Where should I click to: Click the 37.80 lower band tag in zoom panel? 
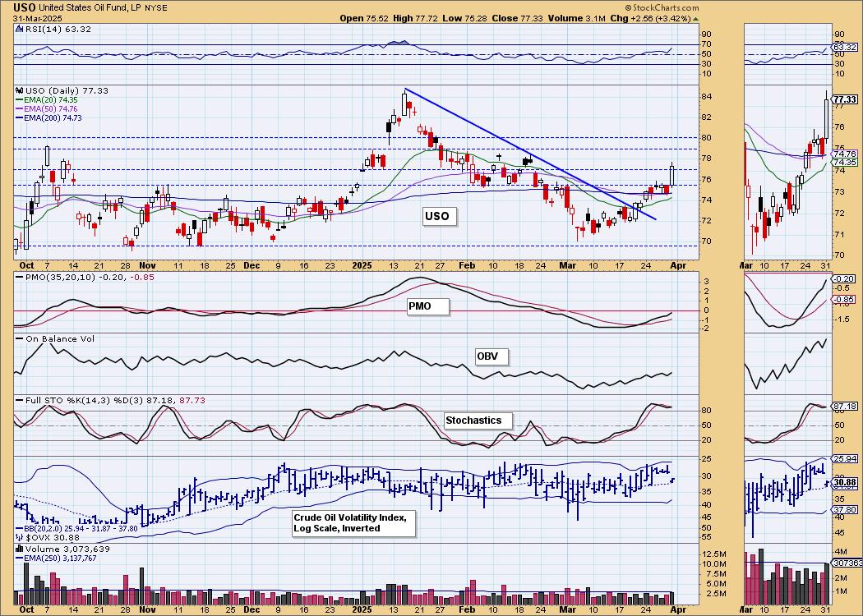click(x=845, y=510)
